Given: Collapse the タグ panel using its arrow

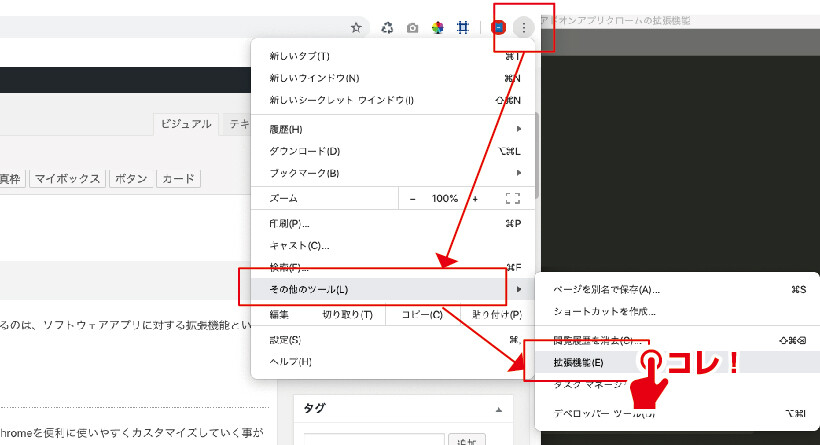Looking at the screenshot, I should [x=499, y=410].
